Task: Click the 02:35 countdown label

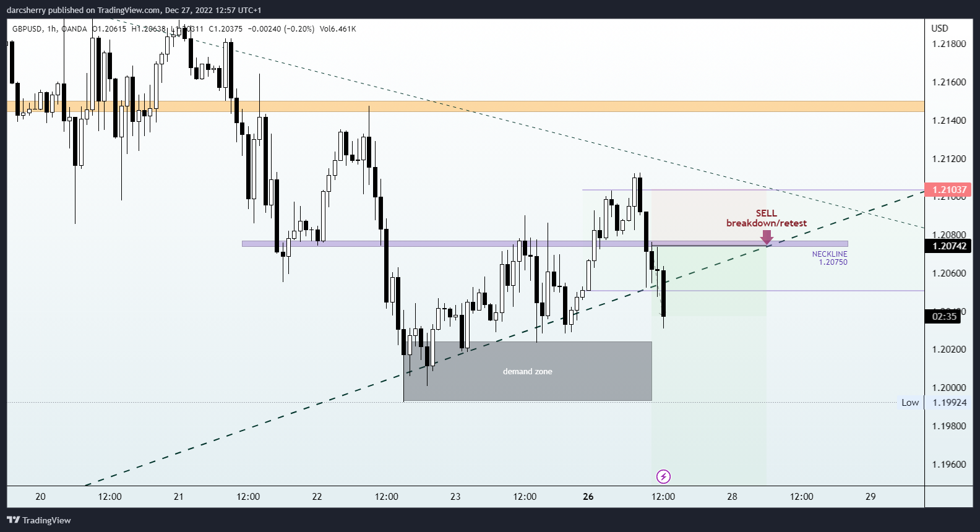Action: click(x=944, y=317)
